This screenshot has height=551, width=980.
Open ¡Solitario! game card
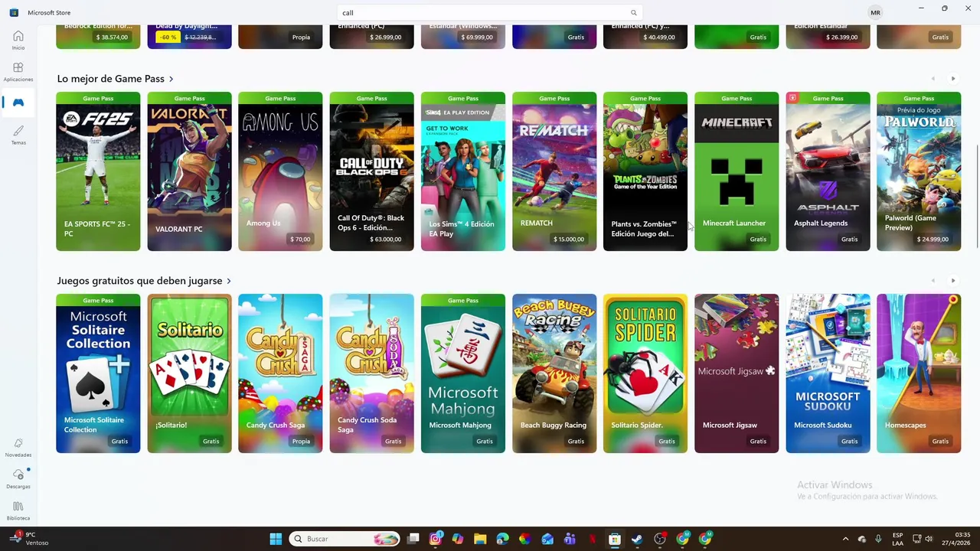click(189, 373)
